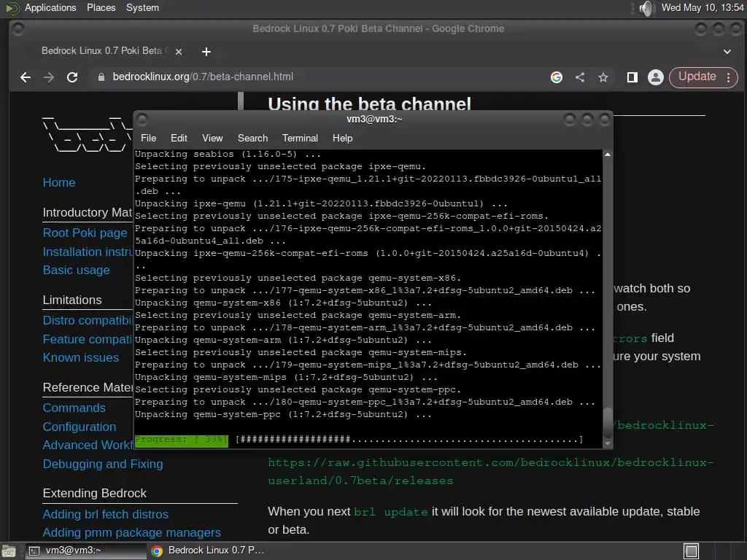Open the terminal Edit menu
Image resolution: width=747 pixels, height=560 pixels.
pyautogui.click(x=179, y=138)
